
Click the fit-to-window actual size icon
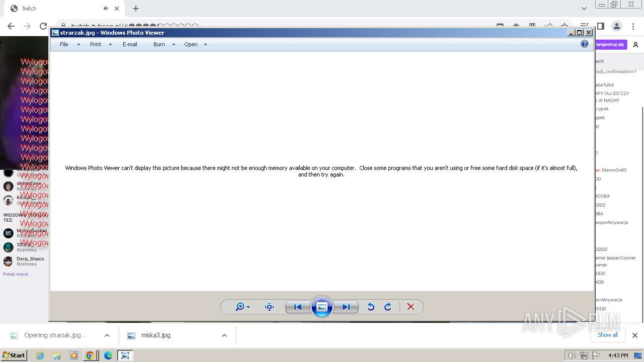(269, 307)
